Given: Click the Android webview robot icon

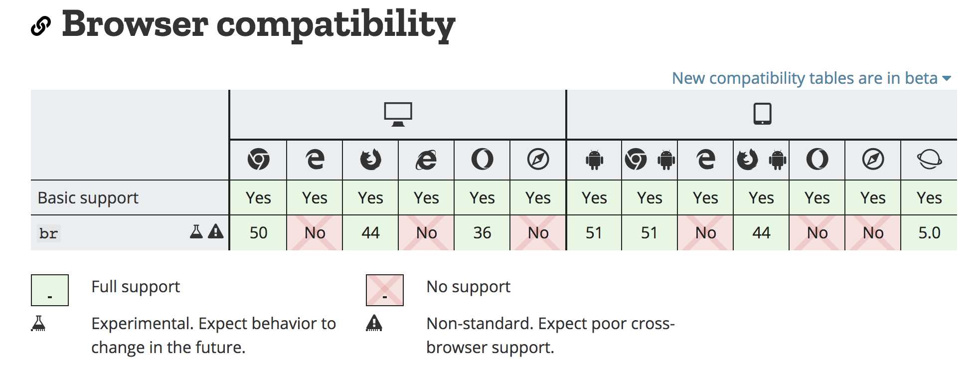Looking at the screenshot, I should click(594, 160).
